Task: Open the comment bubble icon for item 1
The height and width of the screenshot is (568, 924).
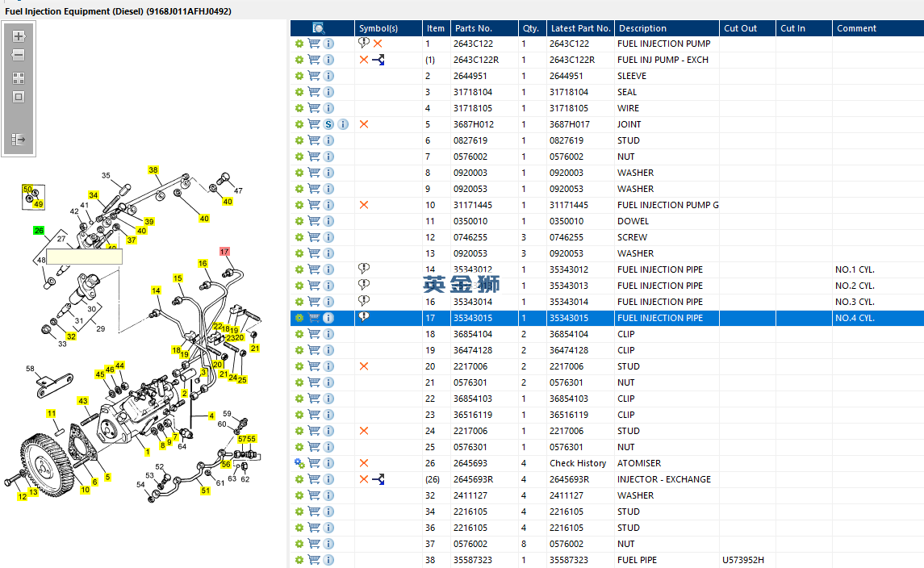Action: click(x=364, y=43)
